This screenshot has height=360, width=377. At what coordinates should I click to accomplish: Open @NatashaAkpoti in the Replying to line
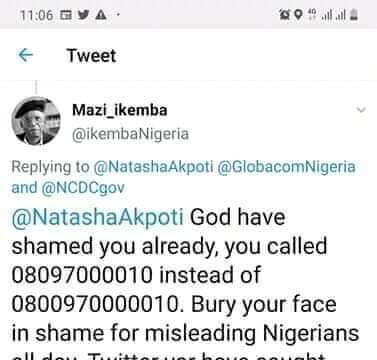coord(153,167)
